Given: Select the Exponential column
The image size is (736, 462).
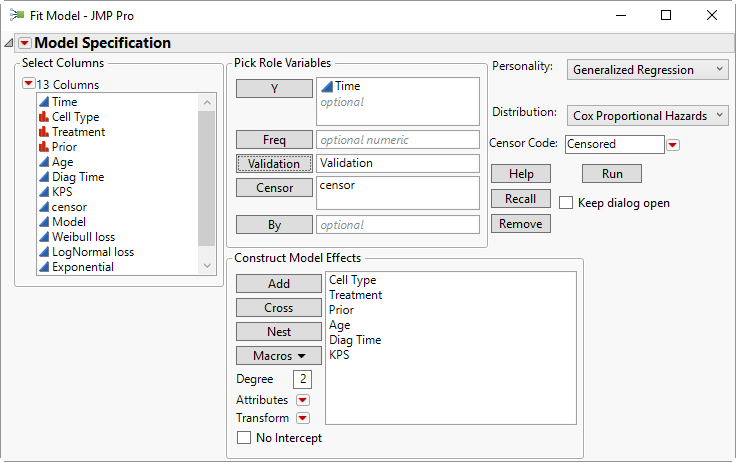Looking at the screenshot, I should (83, 267).
